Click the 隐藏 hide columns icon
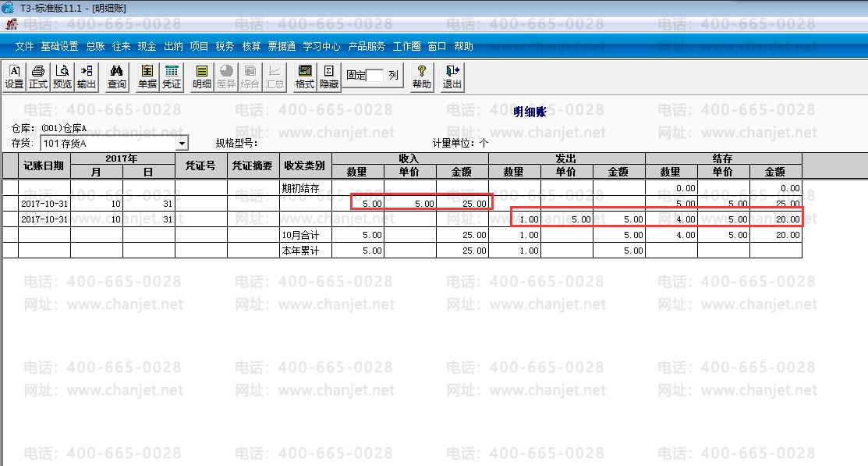The height and width of the screenshot is (466, 868). [329, 77]
